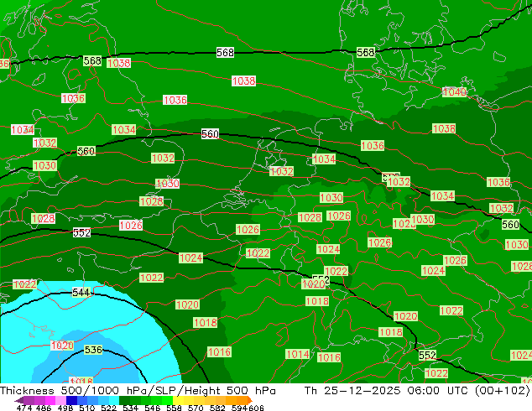Click the legend value 474
The image size is (532, 411).
(x=24, y=408)
